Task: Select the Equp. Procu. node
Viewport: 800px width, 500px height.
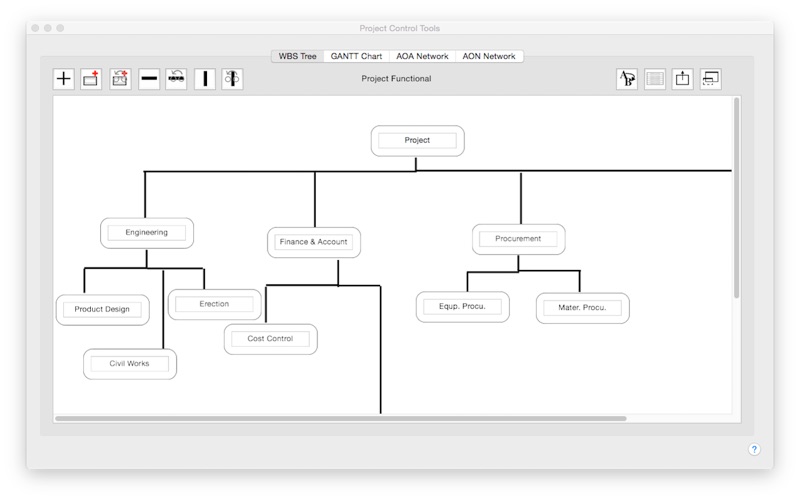Action: point(462,307)
